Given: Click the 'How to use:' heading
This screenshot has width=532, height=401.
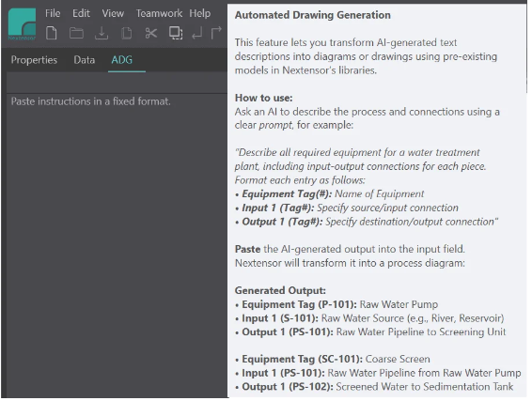Looking at the screenshot, I should 263,98.
